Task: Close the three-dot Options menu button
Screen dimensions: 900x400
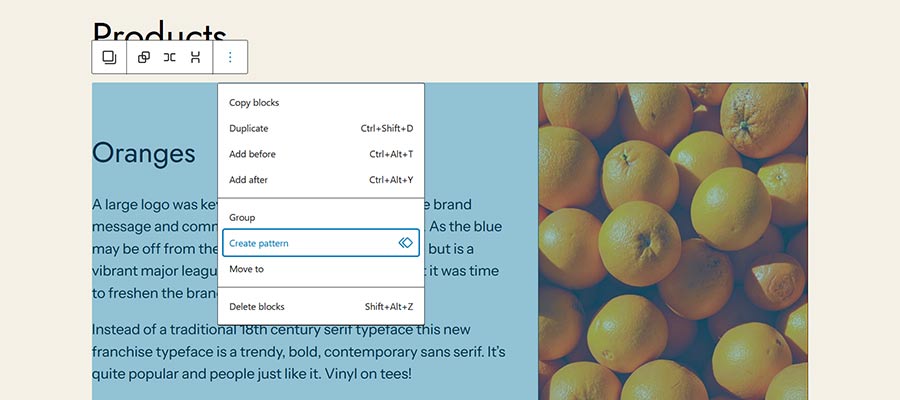Action: tap(230, 57)
